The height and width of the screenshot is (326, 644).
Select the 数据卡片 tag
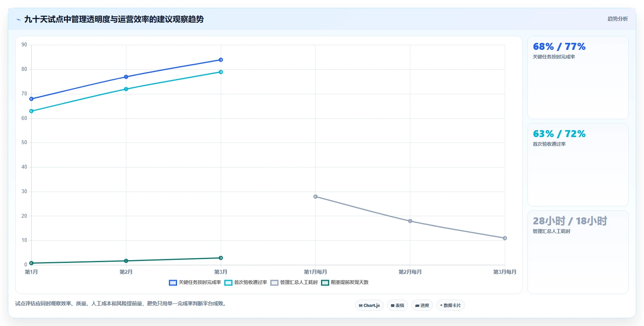[451, 305]
